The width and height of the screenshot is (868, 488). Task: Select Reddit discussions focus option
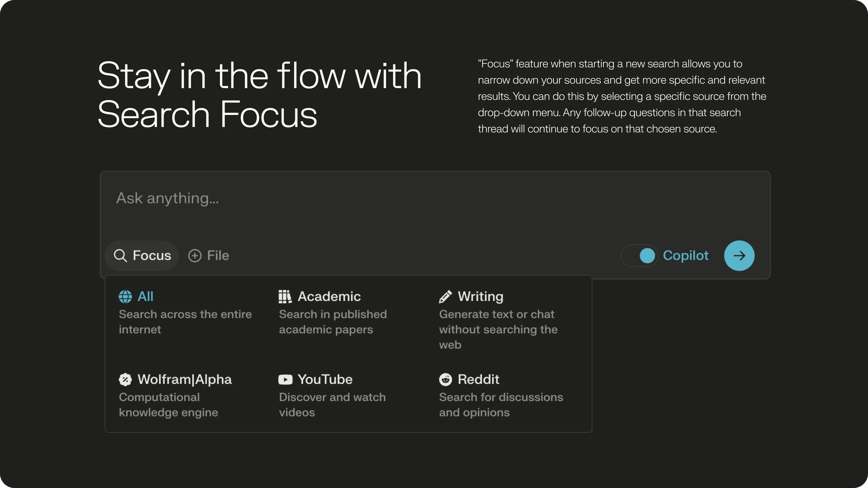(x=478, y=380)
